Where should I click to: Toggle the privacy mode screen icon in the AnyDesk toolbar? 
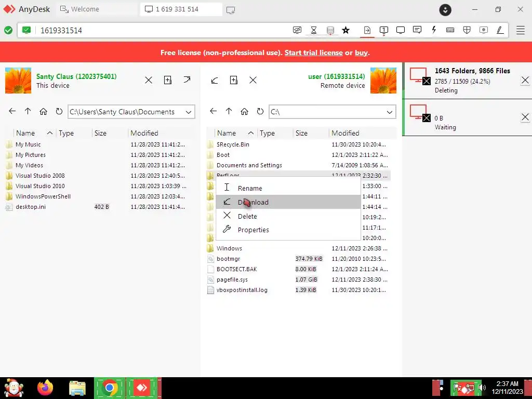(x=297, y=30)
